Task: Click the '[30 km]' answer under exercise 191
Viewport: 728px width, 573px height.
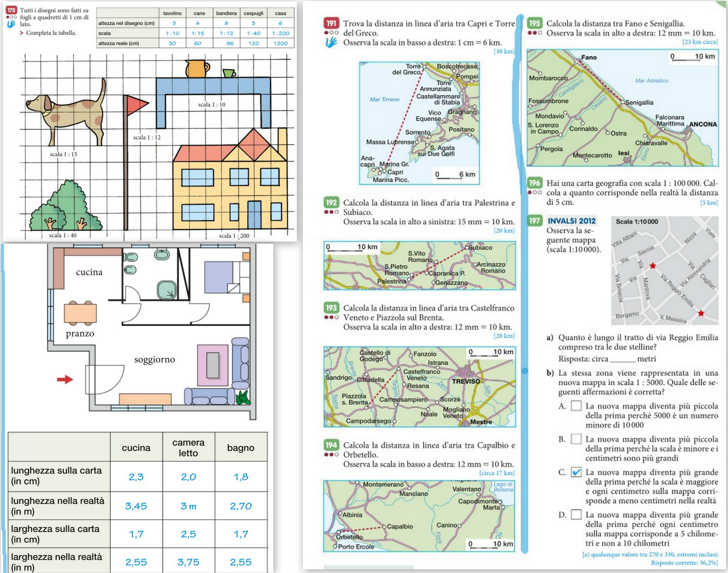Action: [x=504, y=51]
